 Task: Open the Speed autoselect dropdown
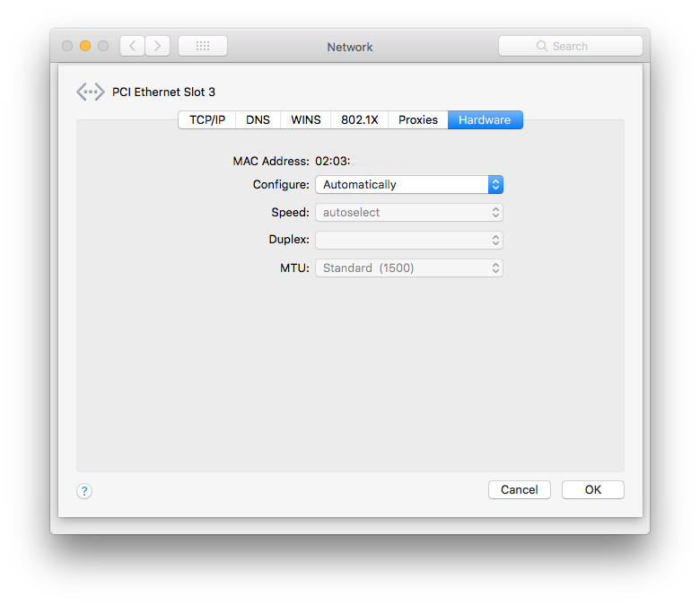pyautogui.click(x=409, y=212)
